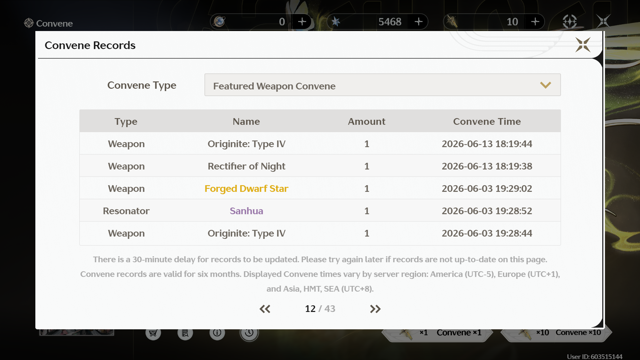
Task: Select Forged Dwarf Star name
Action: tap(246, 189)
